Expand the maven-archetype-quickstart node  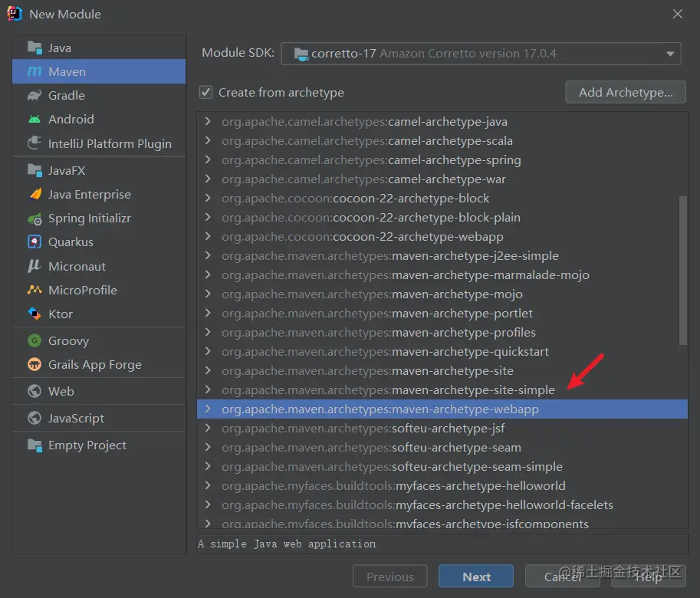(207, 352)
